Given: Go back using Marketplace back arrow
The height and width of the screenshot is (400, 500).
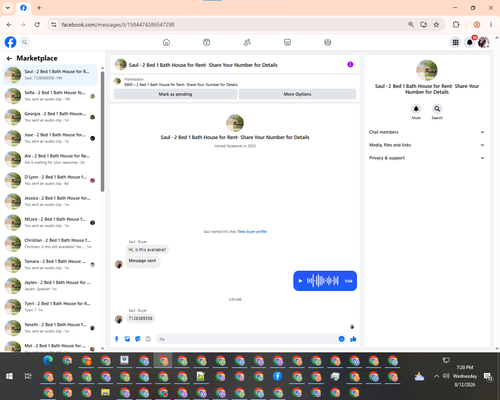Looking at the screenshot, I should tap(9, 58).
